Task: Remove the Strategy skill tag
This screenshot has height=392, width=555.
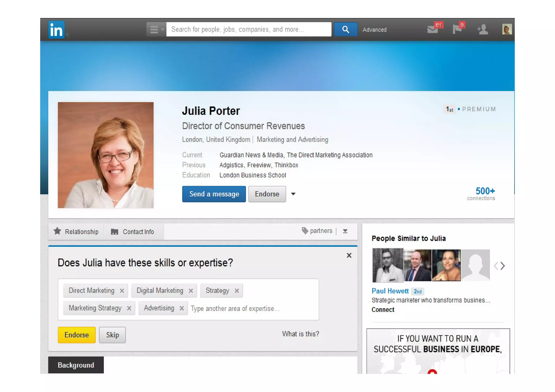Action: 237,291
